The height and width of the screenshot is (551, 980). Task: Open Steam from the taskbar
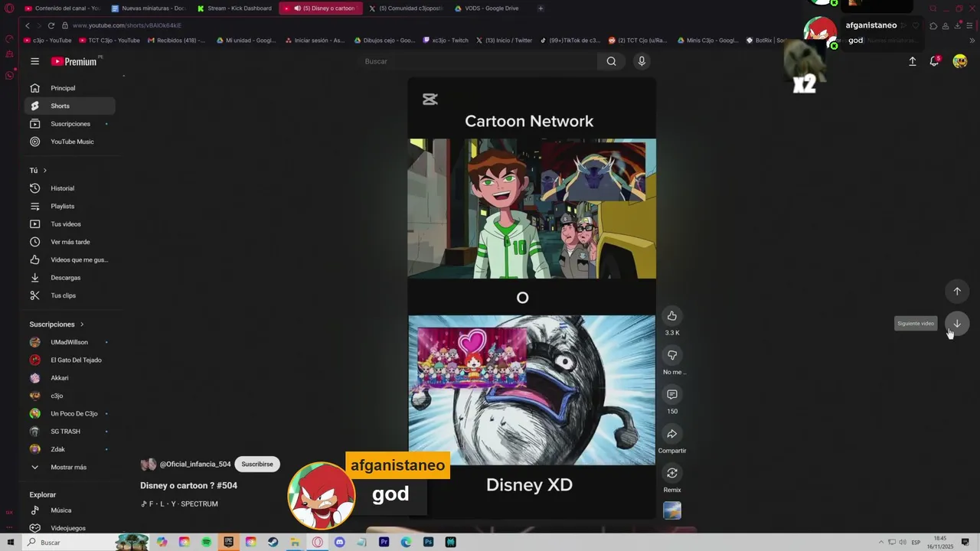[x=273, y=542]
